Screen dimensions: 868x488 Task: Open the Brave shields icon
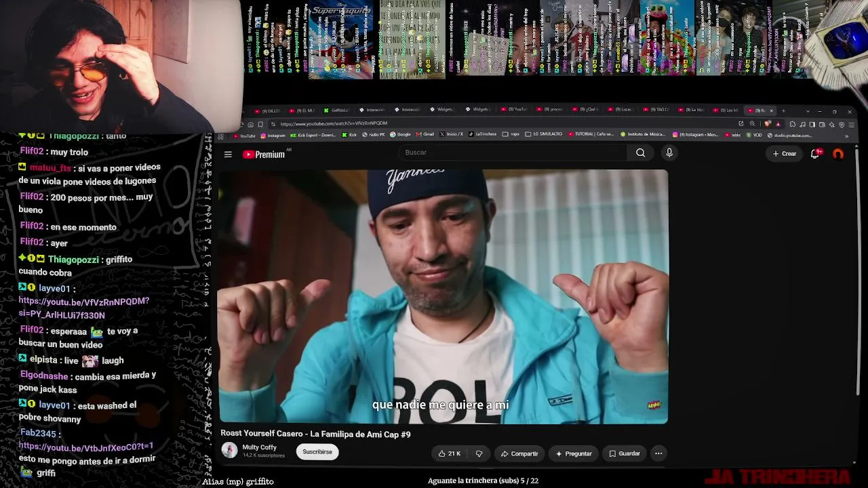coord(768,124)
